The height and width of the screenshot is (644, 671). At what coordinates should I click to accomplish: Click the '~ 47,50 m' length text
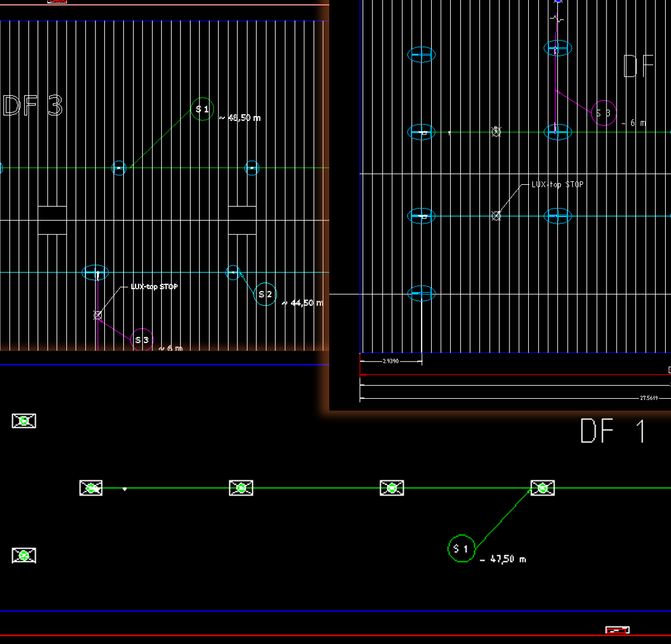click(x=503, y=559)
